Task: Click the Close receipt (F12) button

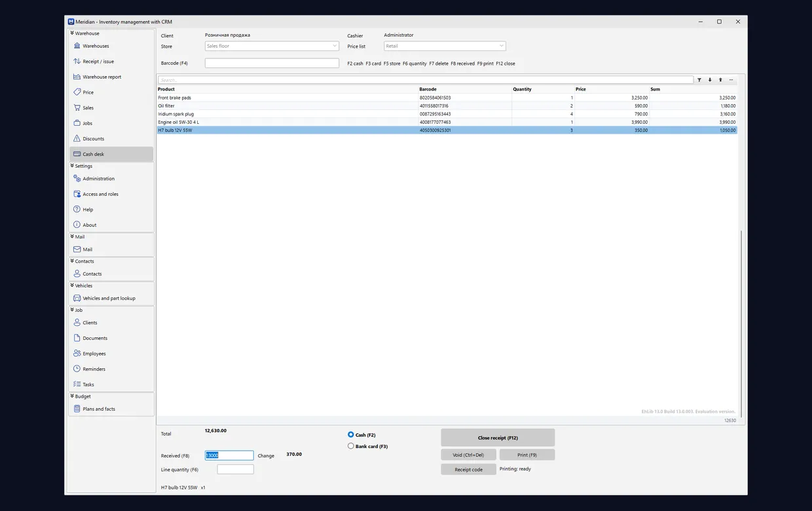Action: click(498, 438)
